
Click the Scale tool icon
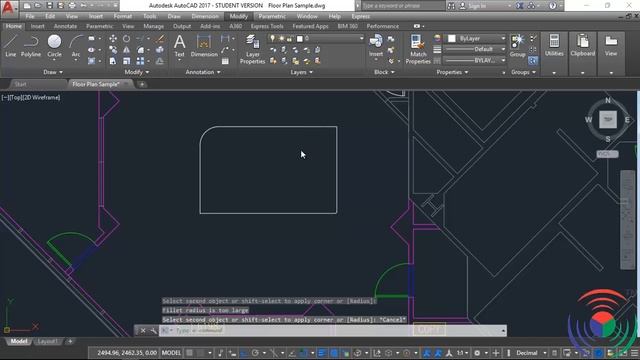[127, 61]
